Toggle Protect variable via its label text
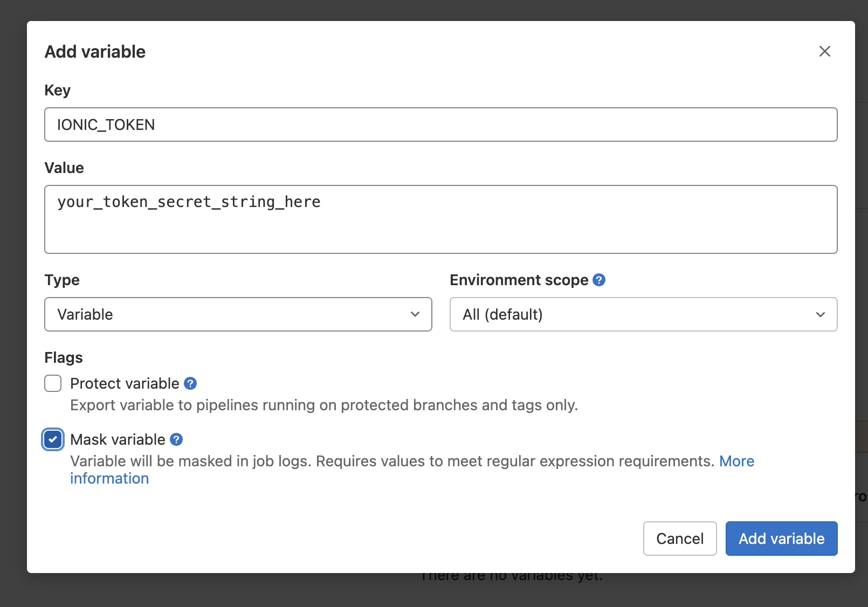This screenshot has width=868, height=607. [124, 383]
